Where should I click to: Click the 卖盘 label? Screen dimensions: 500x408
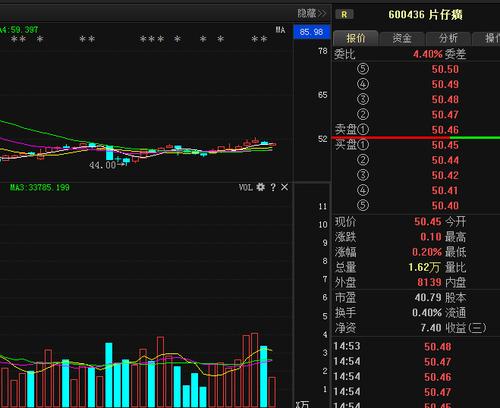click(345, 130)
